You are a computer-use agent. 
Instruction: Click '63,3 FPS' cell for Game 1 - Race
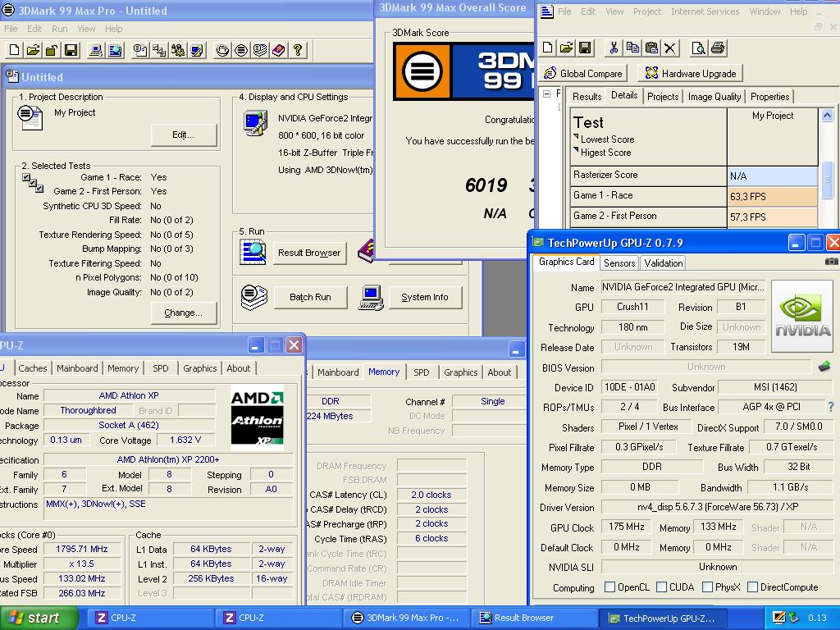click(773, 197)
